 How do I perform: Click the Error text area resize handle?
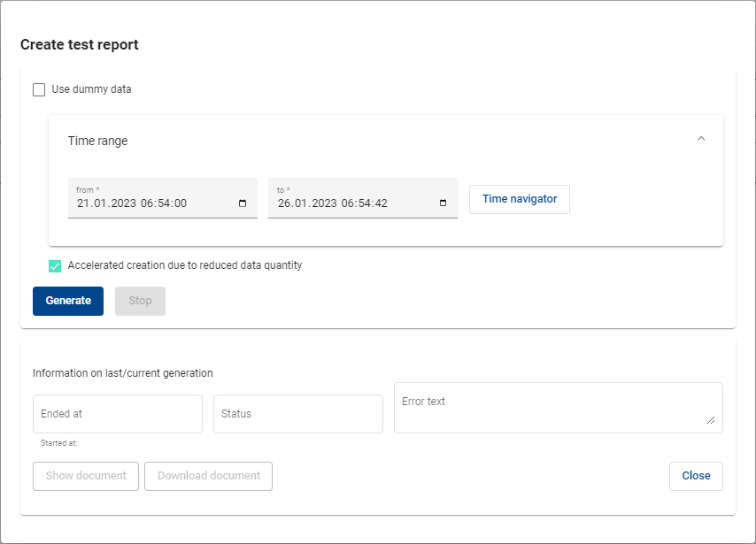click(711, 421)
